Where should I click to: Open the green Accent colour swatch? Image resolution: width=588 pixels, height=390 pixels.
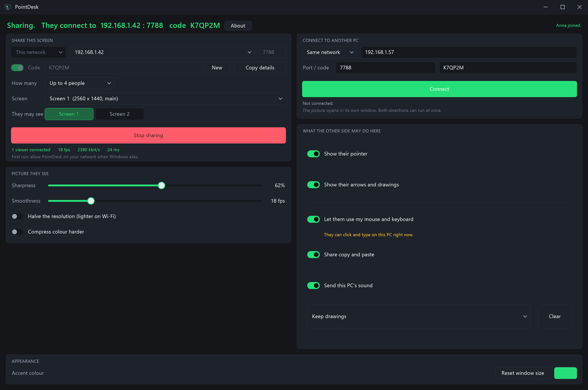(565, 373)
